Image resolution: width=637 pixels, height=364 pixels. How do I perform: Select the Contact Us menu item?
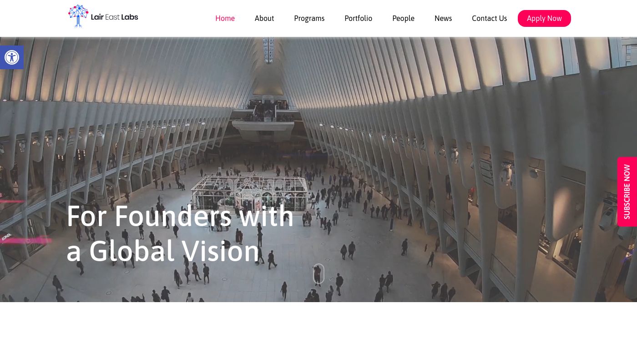pyautogui.click(x=489, y=18)
